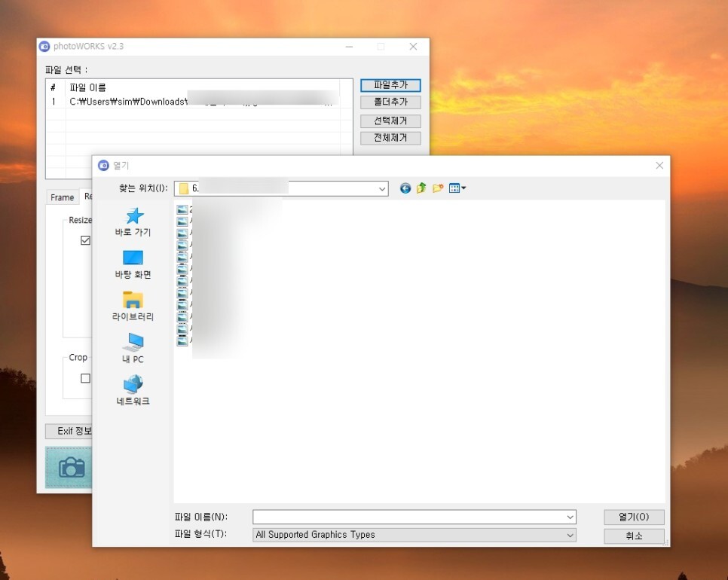Click the 열기 dialog title icon
The image size is (728, 580).
(103, 165)
